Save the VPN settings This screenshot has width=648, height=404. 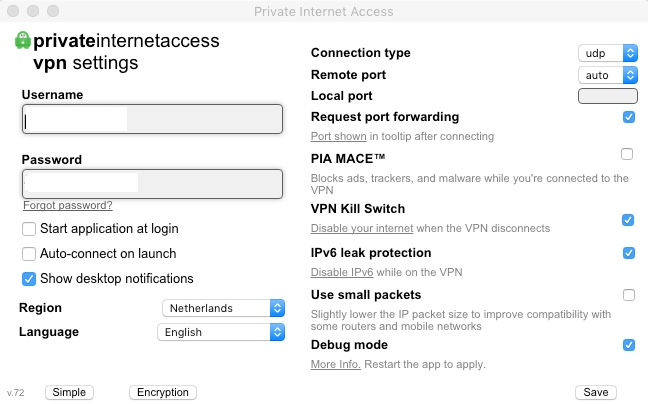coord(596,392)
